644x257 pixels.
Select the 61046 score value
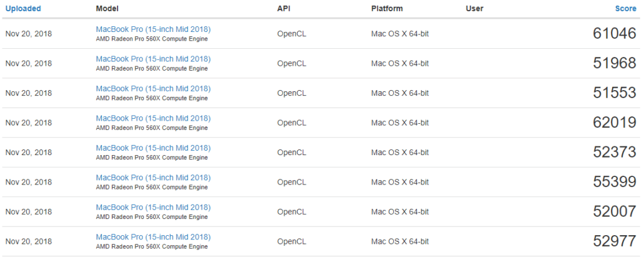615,34
